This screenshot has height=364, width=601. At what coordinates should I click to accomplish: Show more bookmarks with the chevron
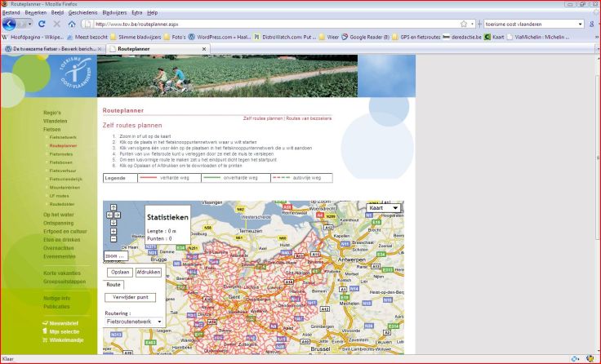coord(596,38)
